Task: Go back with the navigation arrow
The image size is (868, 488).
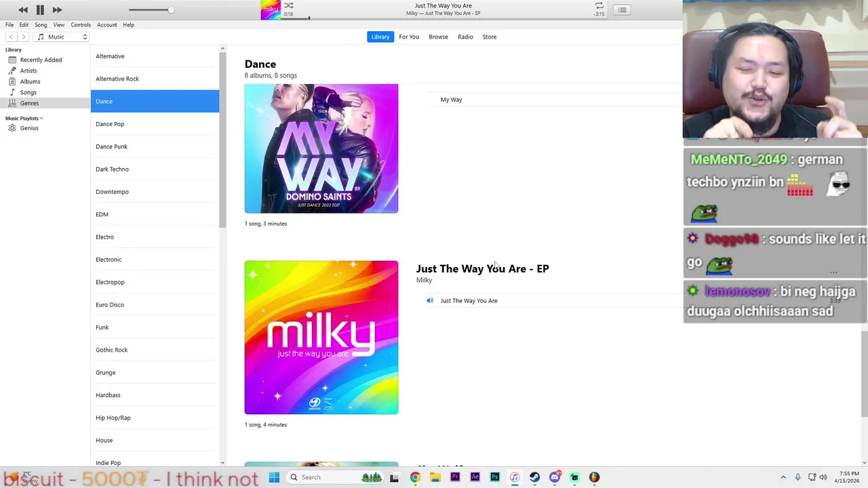Action: coord(11,37)
